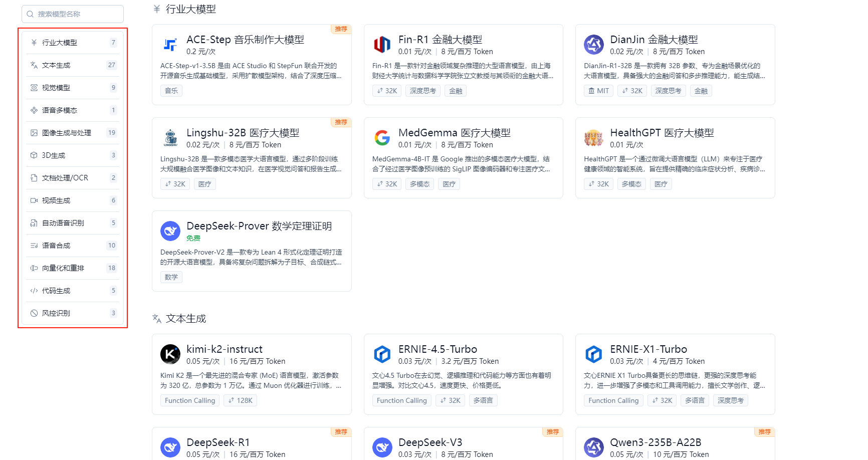Open DeepSeek-Prover 数学定理证明 title
The height and width of the screenshot is (460, 868).
[259, 226]
